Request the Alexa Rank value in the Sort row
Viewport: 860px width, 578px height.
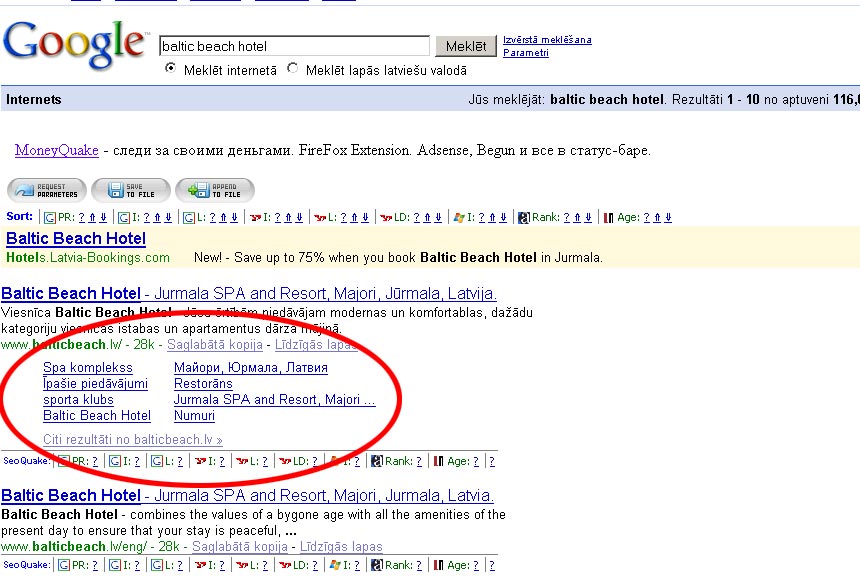(x=567, y=218)
